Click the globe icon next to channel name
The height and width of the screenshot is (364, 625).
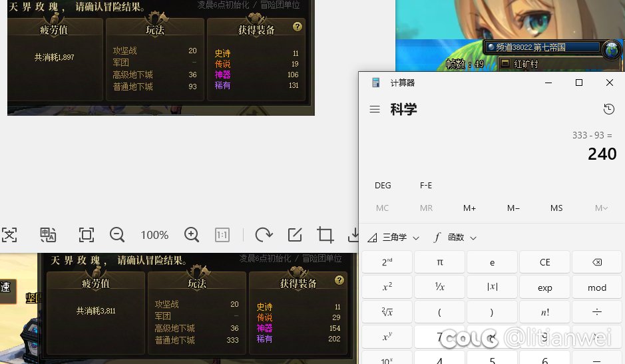612,50
